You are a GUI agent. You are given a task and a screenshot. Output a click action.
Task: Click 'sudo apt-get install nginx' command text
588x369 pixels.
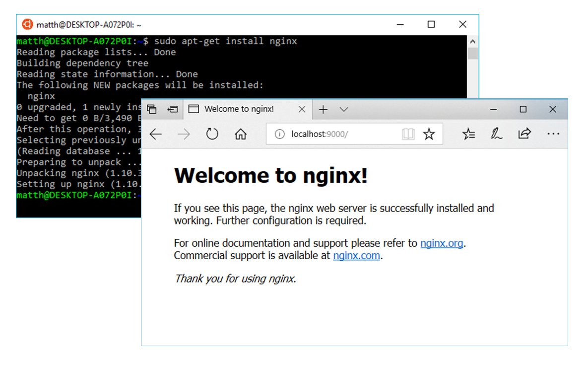click(225, 41)
